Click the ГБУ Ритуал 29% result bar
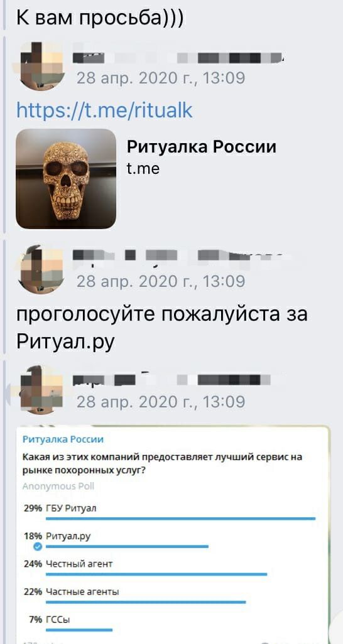343x644 pixels. pyautogui.click(x=180, y=518)
